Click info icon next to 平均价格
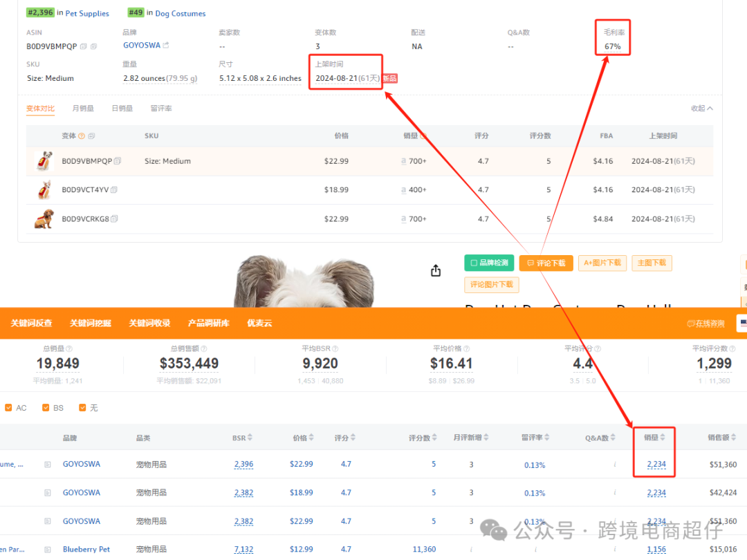The width and height of the screenshot is (747, 560). click(x=466, y=348)
